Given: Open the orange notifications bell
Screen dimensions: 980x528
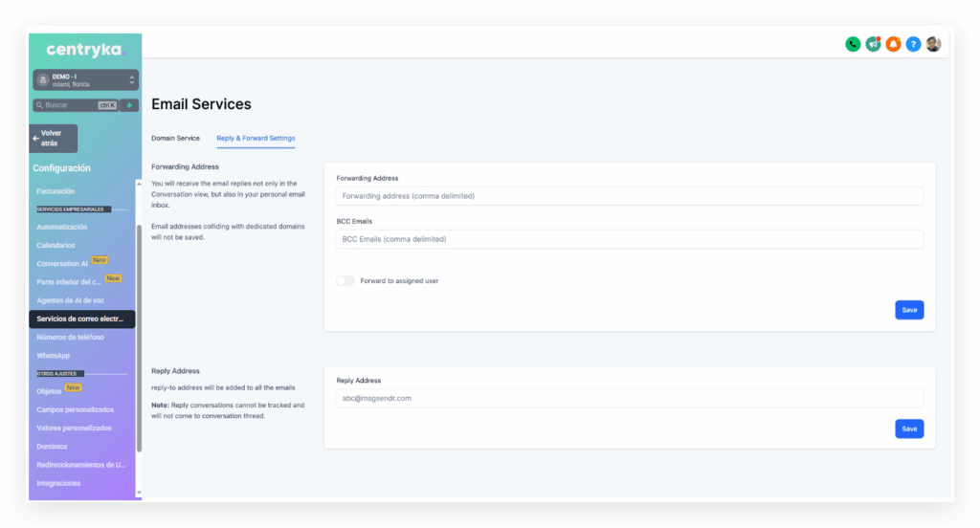Looking at the screenshot, I should point(893,44).
